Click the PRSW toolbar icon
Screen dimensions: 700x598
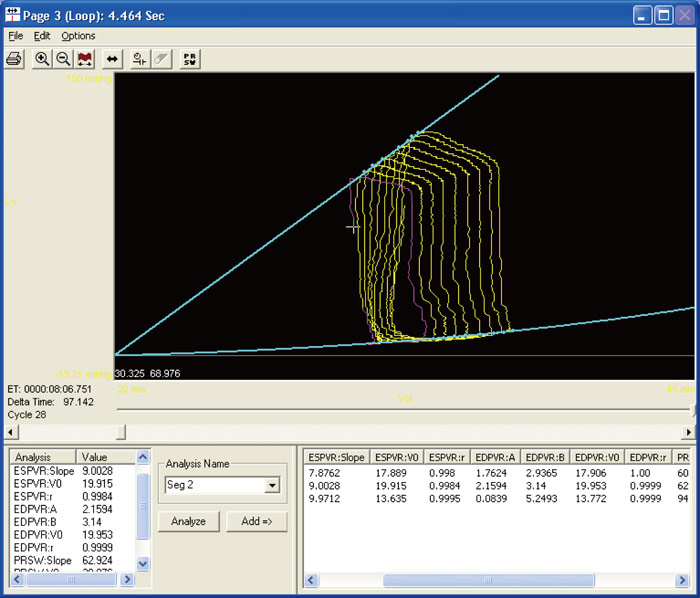tap(190, 59)
